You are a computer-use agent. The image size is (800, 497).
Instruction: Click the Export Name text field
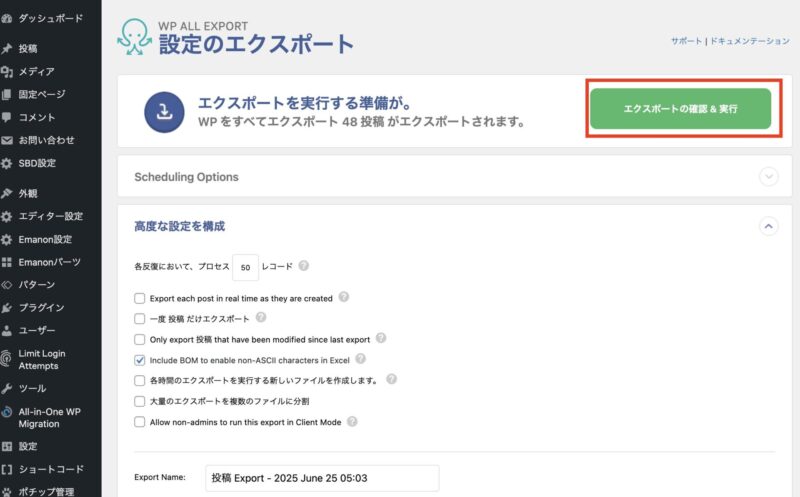point(322,478)
